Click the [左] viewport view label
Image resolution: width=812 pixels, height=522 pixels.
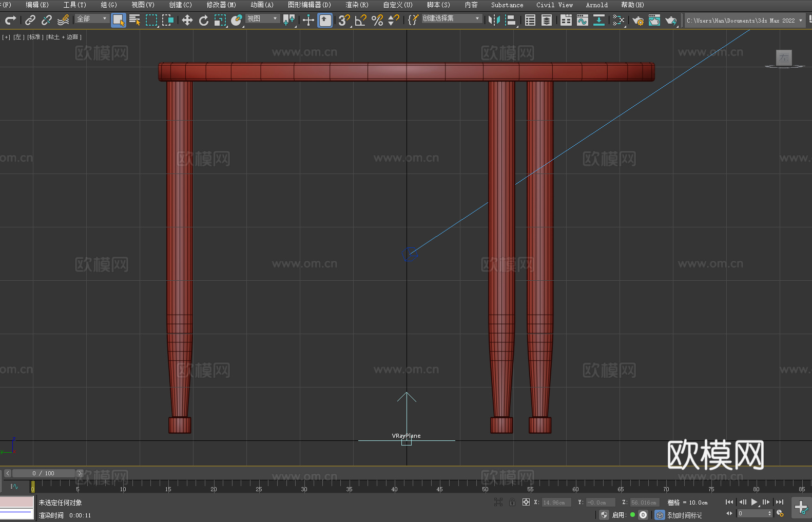[19, 37]
